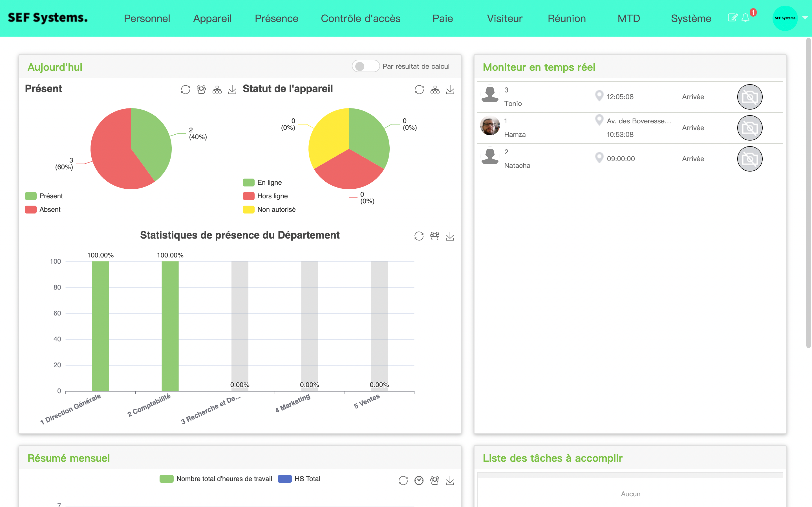The height and width of the screenshot is (507, 812).
Task: Click the HS Total legend swatch
Action: tap(284, 479)
